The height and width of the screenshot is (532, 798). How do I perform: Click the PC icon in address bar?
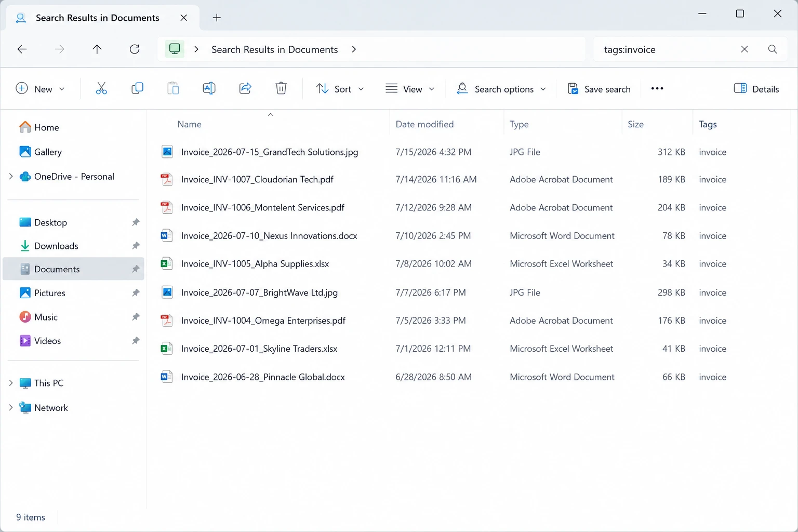(175, 49)
